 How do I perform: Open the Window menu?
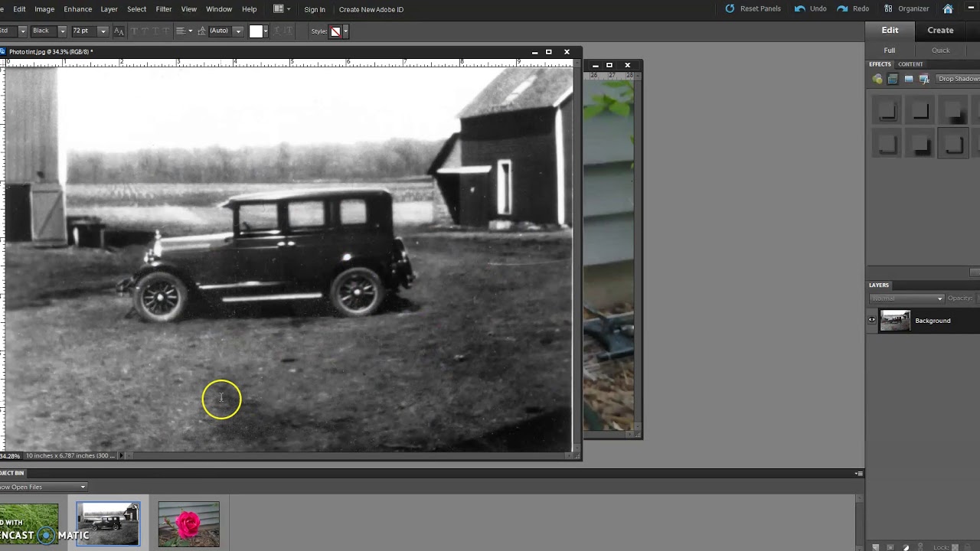click(x=219, y=9)
